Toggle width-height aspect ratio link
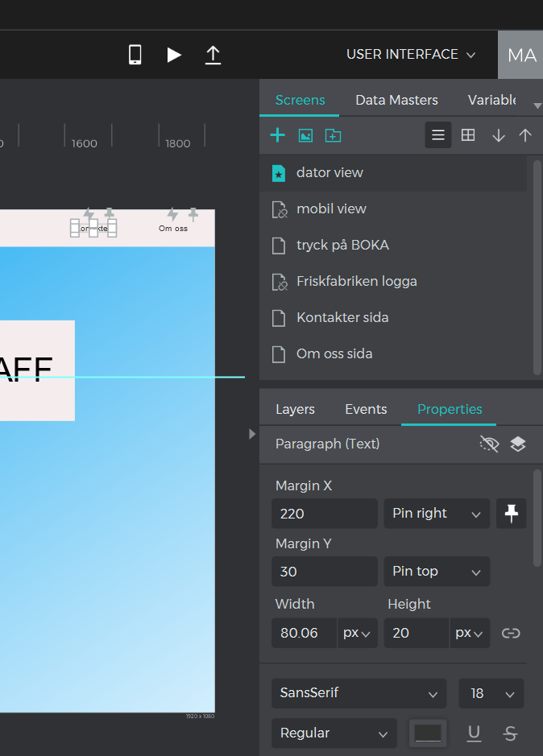This screenshot has height=756, width=543. click(511, 633)
